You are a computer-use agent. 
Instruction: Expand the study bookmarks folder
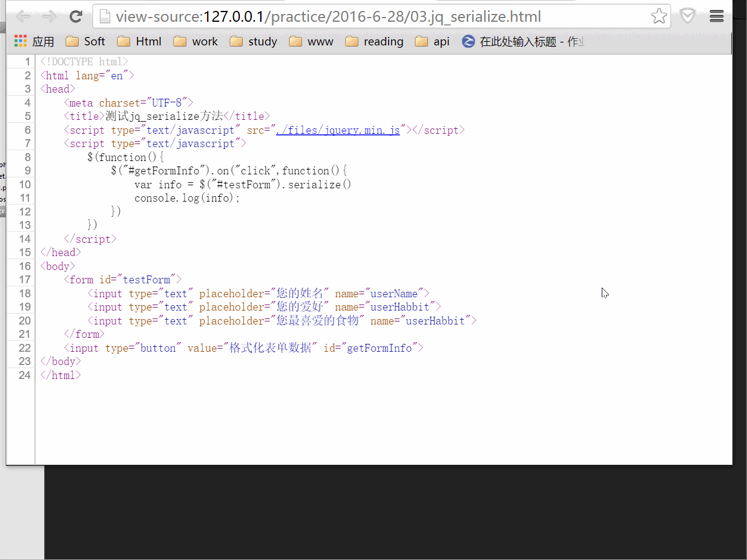point(253,41)
